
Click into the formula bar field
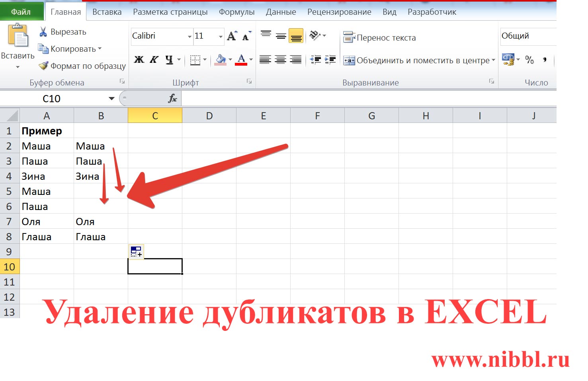(369, 99)
